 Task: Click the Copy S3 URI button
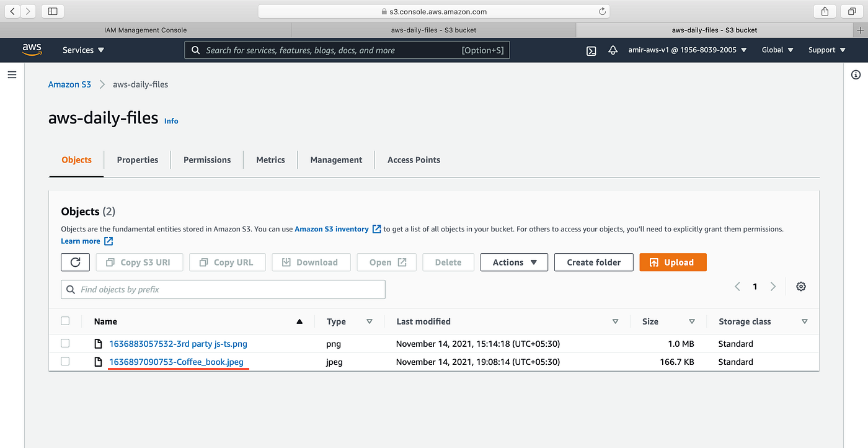coord(139,262)
